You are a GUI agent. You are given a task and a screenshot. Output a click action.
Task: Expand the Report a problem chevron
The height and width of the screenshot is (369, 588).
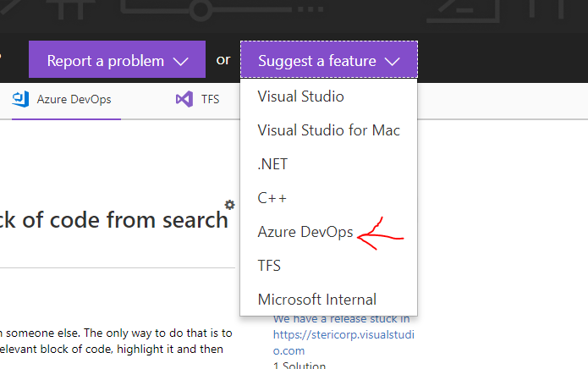tap(180, 61)
